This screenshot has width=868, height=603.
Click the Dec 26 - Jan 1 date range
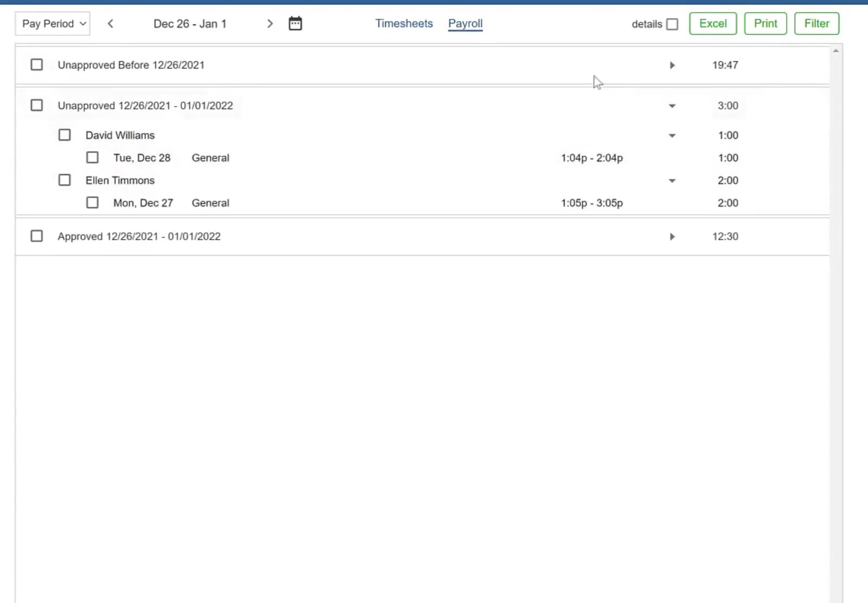[x=190, y=24]
